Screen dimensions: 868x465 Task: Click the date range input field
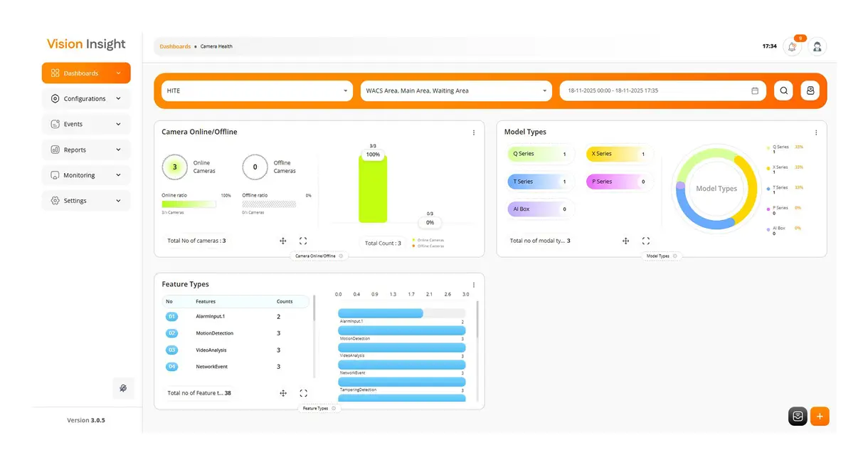[x=662, y=91]
